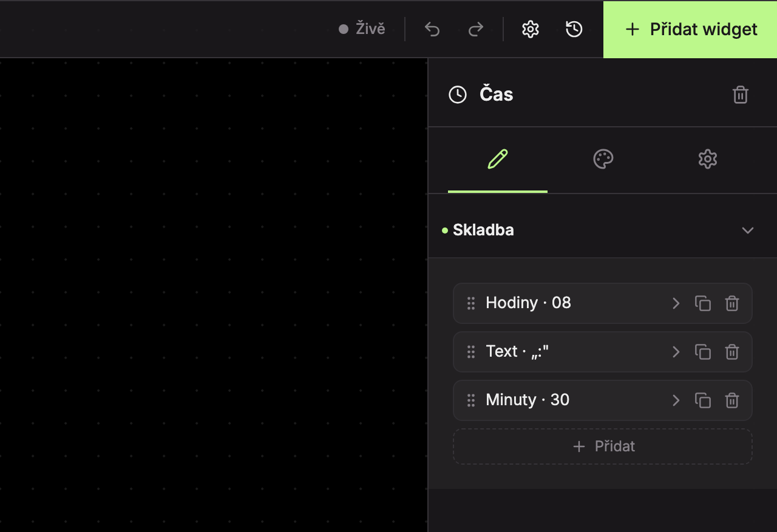
Task: Click the redo arrow icon
Action: pyautogui.click(x=476, y=29)
